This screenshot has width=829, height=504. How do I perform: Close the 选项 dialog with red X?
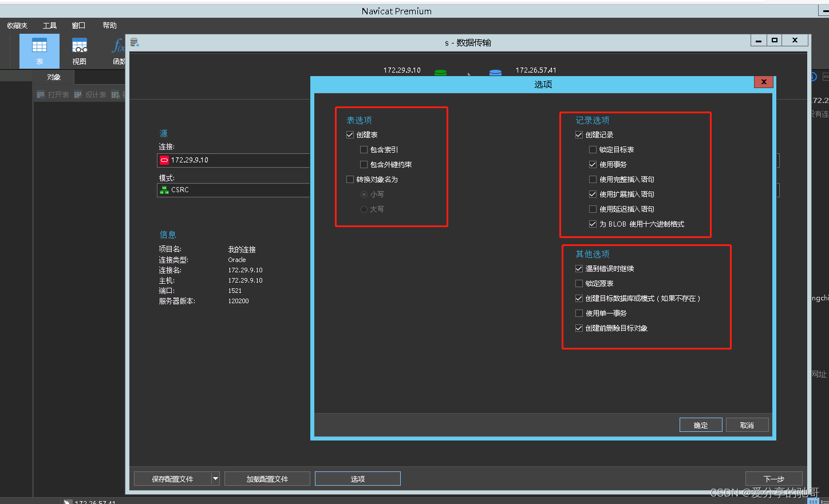[764, 82]
